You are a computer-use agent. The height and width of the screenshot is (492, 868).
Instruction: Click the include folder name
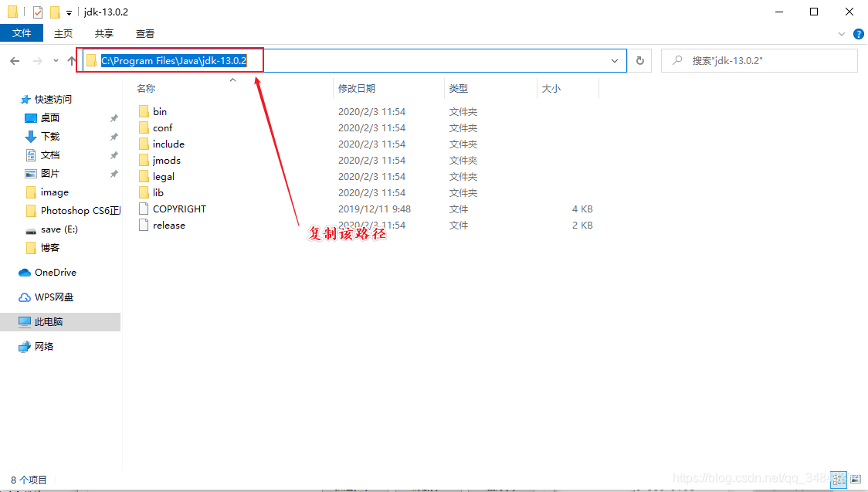[x=168, y=144]
